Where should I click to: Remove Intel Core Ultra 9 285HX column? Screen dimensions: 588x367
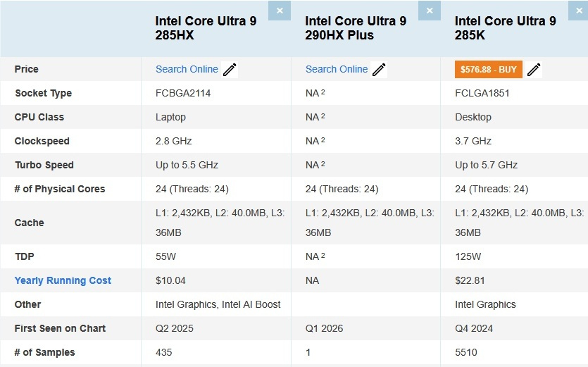tap(280, 11)
